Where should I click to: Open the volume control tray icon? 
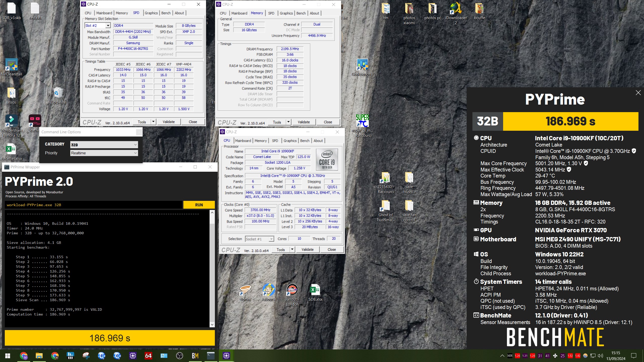pyautogui.click(x=600, y=355)
